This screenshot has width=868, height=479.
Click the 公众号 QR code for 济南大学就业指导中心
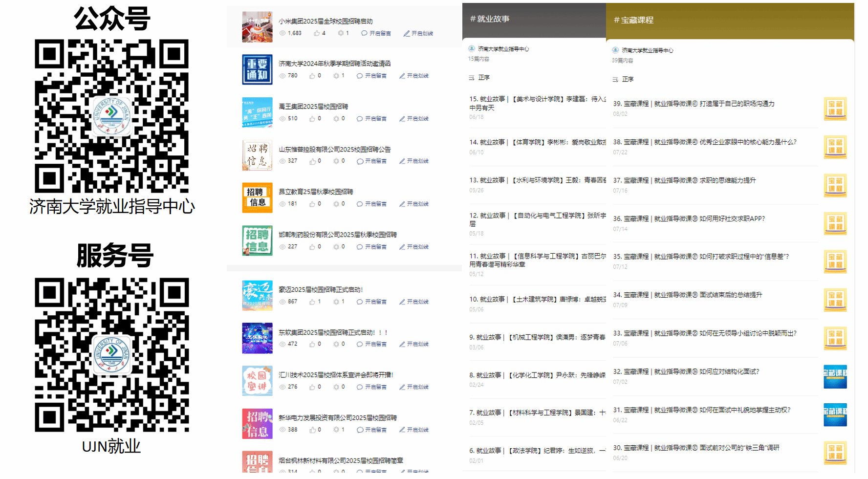pyautogui.click(x=111, y=116)
